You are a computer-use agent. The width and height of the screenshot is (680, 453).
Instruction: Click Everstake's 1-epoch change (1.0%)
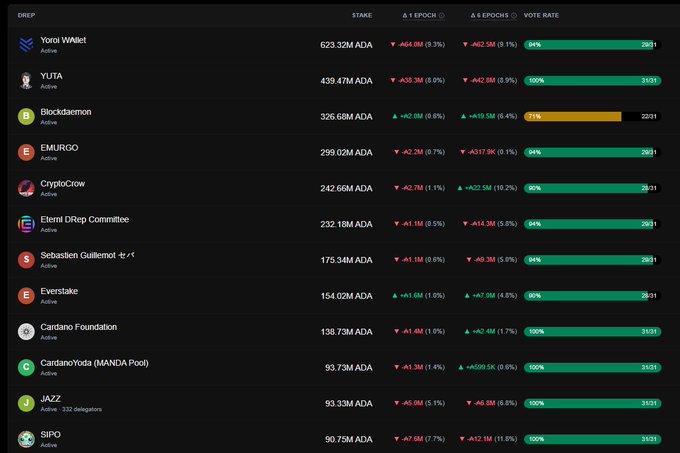(x=418, y=295)
